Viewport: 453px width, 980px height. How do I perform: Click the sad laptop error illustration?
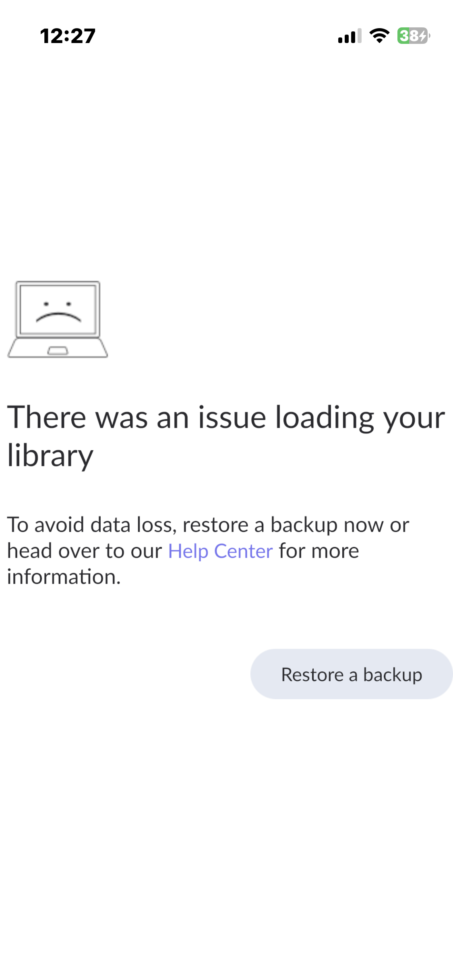tap(57, 318)
